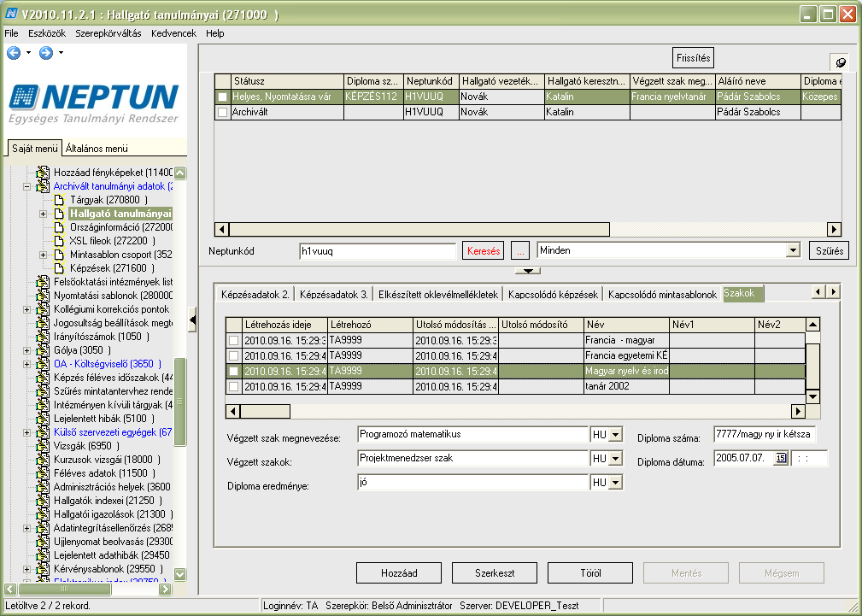Tick the checkbox of the tanár 2002 row
Screen dimensions: 862x616
pyautogui.click(x=233, y=387)
